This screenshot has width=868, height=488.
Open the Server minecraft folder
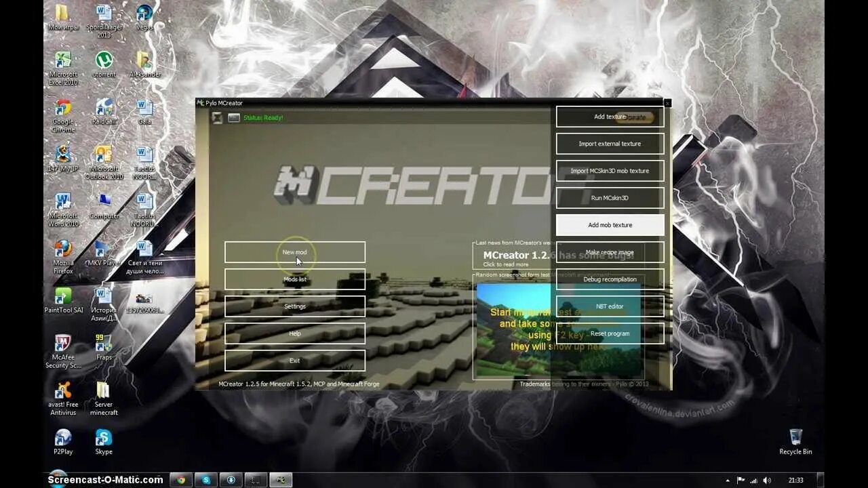coord(104,399)
